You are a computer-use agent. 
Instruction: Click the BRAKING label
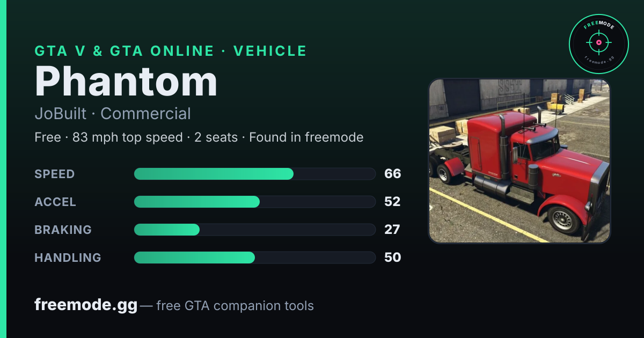(x=63, y=230)
